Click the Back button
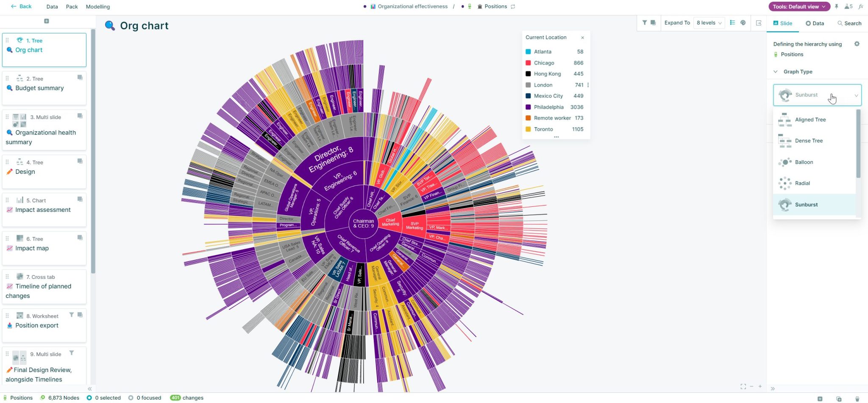This screenshot has height=403, width=868. point(21,6)
